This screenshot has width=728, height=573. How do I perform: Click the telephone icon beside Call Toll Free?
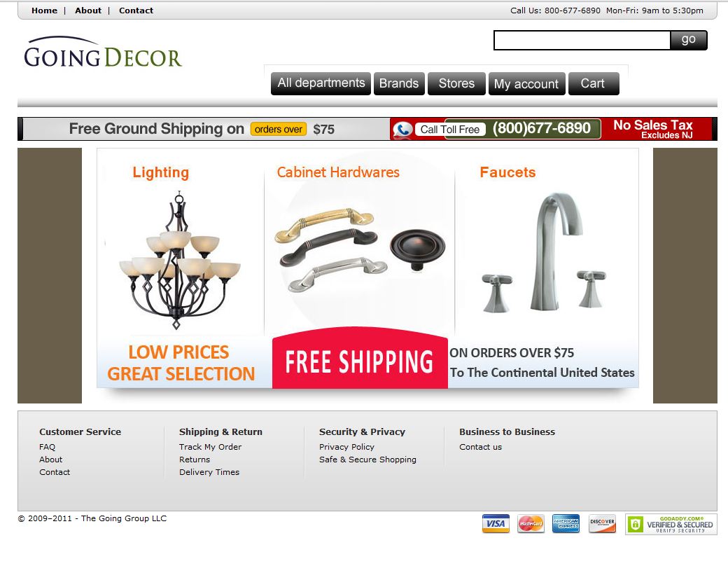coord(402,130)
